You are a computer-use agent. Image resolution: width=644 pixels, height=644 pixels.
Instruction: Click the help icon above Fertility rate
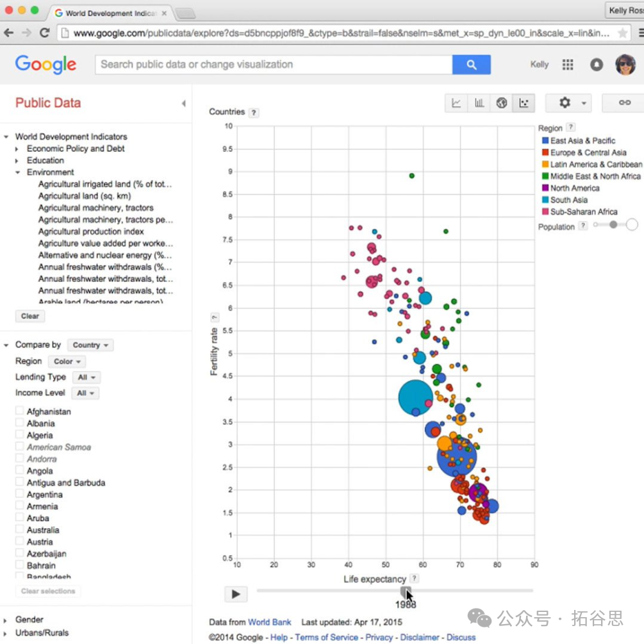(214, 317)
